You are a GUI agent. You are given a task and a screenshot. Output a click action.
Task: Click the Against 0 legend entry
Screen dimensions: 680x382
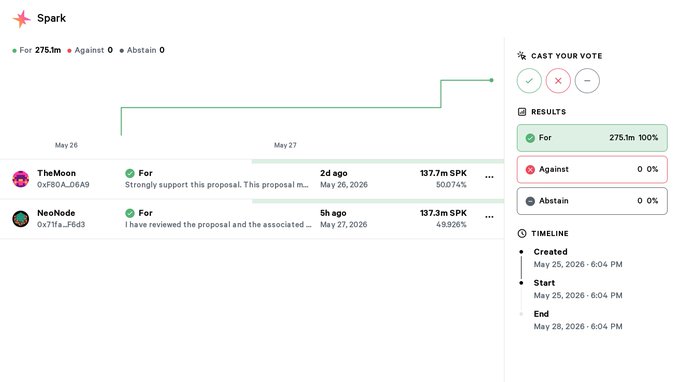point(90,50)
